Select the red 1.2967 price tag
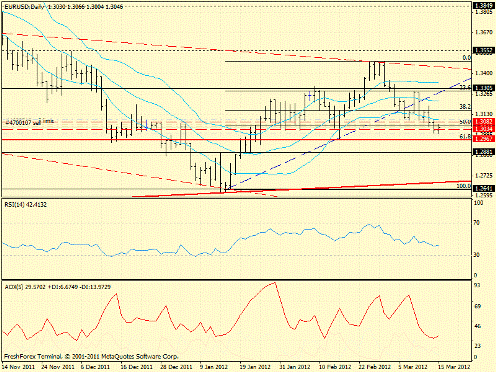 pos(484,139)
